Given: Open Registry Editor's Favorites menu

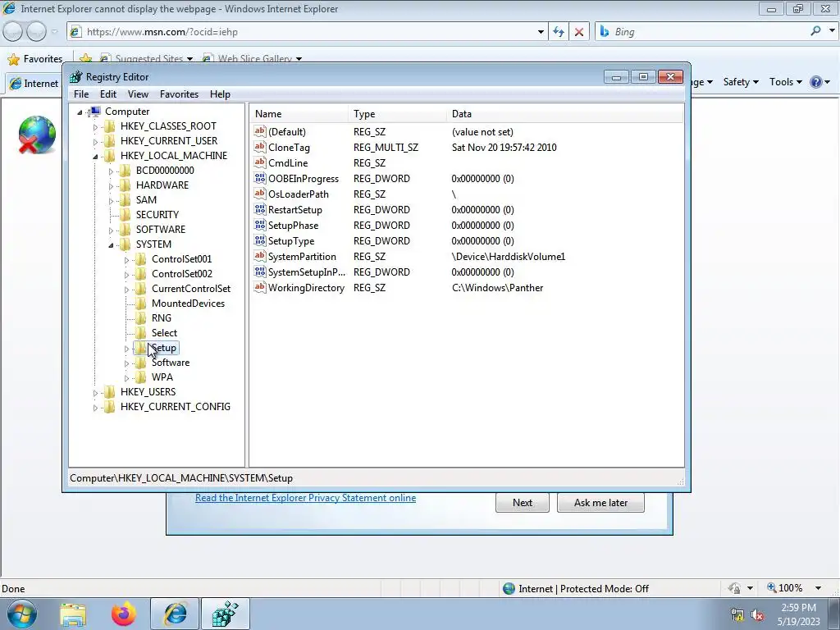Looking at the screenshot, I should pos(179,94).
